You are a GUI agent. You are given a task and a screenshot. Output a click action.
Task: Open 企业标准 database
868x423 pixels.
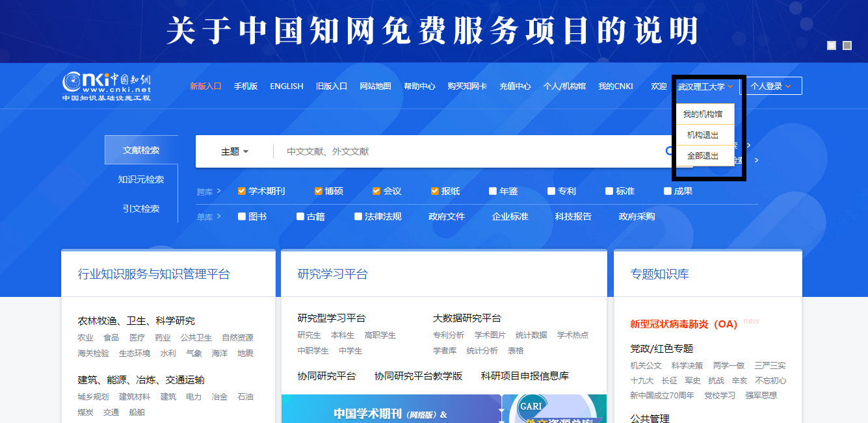[510, 216]
